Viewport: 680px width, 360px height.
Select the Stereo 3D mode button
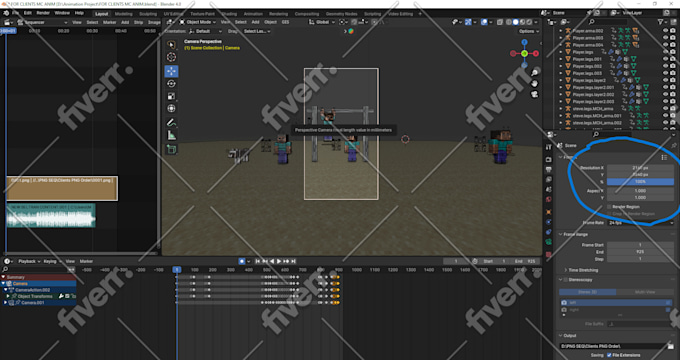coord(588,292)
